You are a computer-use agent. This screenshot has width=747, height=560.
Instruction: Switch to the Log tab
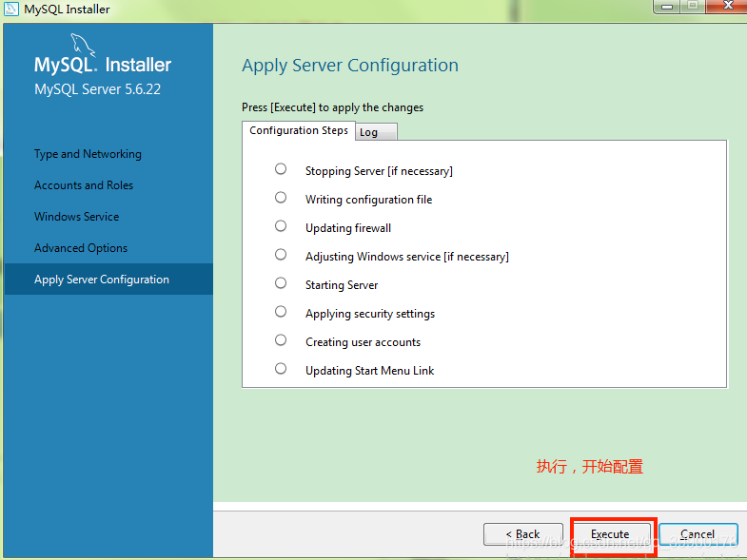[x=376, y=132]
